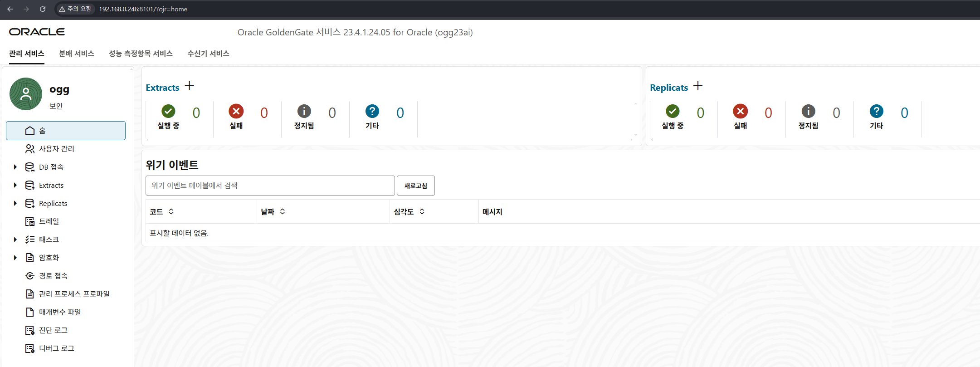Click the 표시할 데이터 없음 row

click(562, 233)
